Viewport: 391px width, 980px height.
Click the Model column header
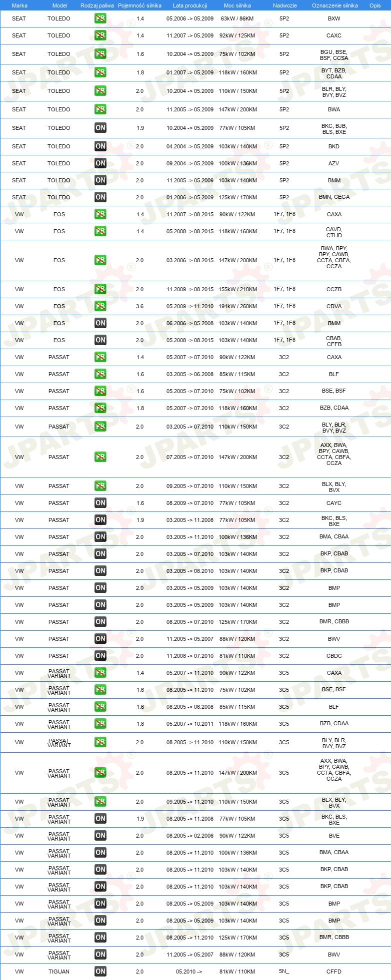(x=60, y=5)
